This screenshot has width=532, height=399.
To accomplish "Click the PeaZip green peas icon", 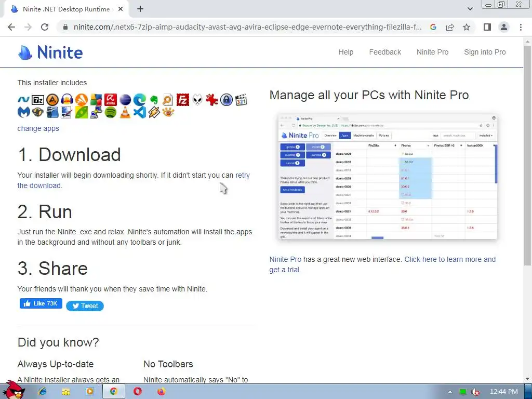I will (x=82, y=112).
